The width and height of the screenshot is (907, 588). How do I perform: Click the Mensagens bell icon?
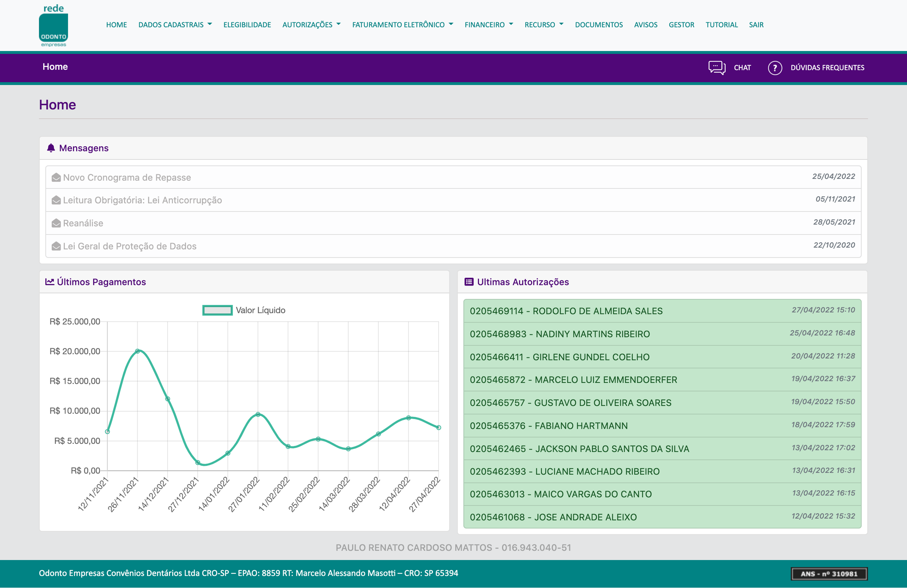(51, 148)
